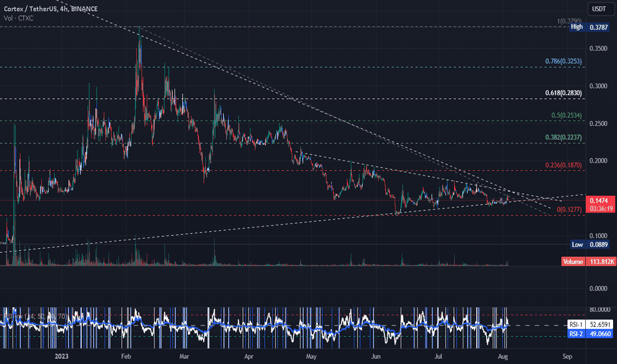
Task: Click the High 0.3787 price label
Action: [x=590, y=27]
